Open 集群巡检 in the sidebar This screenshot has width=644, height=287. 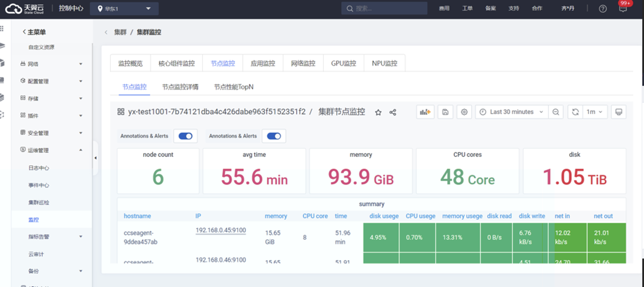pyautogui.click(x=39, y=202)
